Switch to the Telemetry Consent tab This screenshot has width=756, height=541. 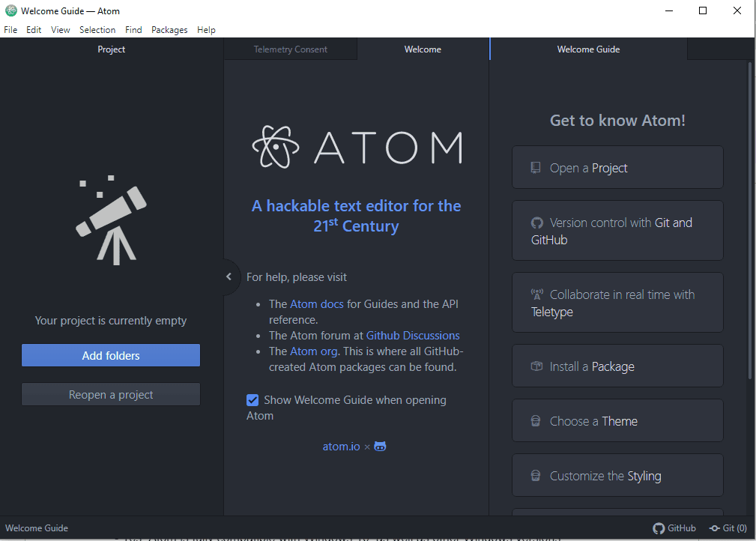point(290,49)
